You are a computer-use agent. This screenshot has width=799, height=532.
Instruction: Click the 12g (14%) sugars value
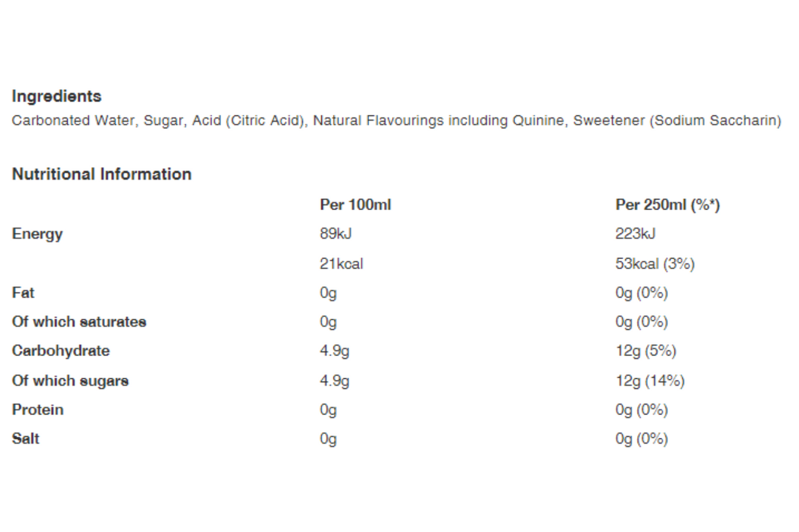650,381
